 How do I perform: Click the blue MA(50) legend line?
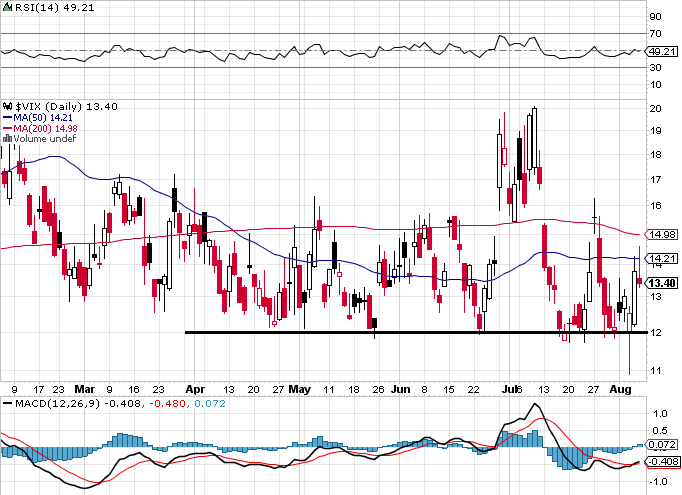(x=6, y=117)
